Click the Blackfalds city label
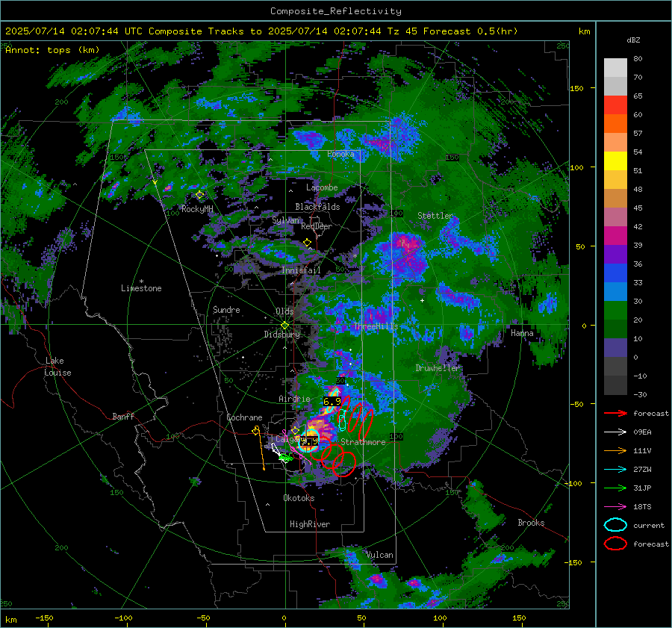Screen dimensions: 672x628 [317, 207]
